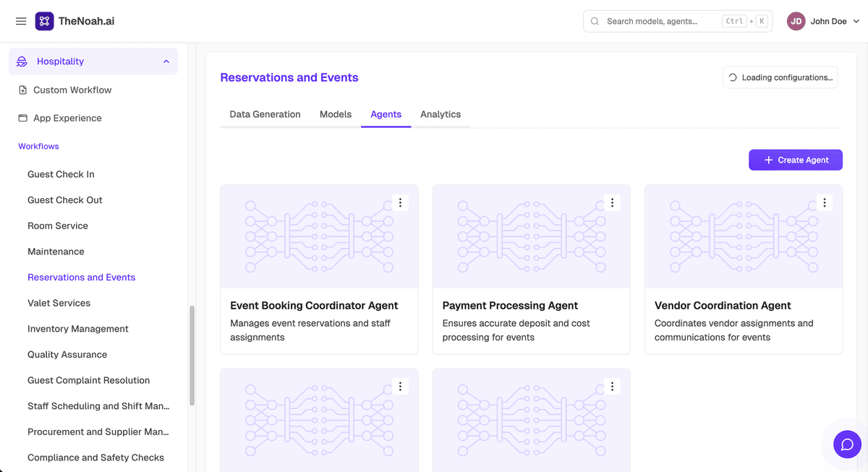Expand the John Doe account dropdown

coord(856,21)
